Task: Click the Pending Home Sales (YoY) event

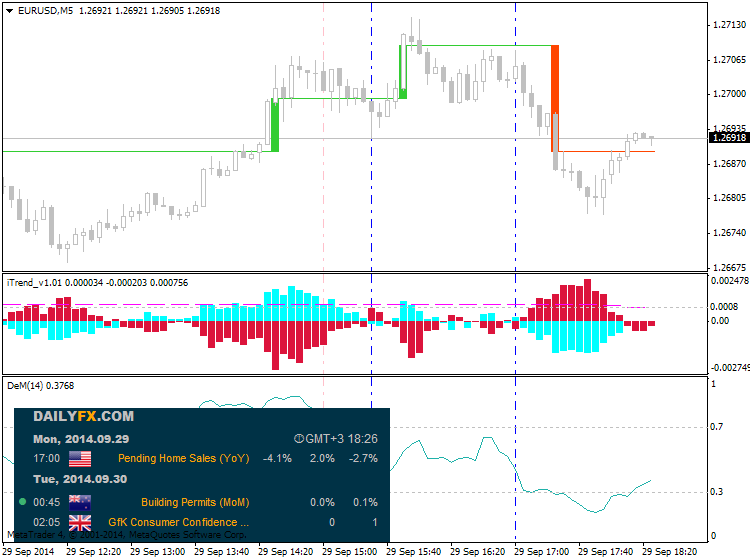Action: tap(184, 458)
